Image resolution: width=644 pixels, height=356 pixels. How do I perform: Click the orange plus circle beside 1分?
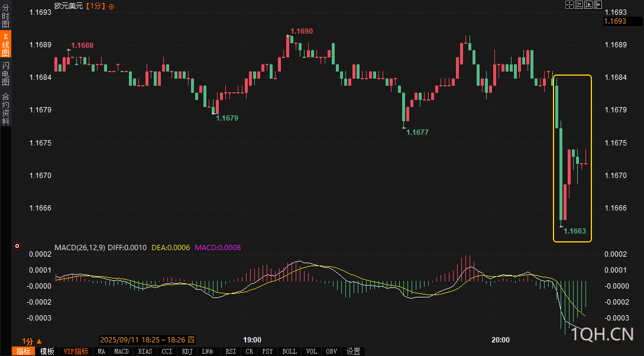click(111, 7)
